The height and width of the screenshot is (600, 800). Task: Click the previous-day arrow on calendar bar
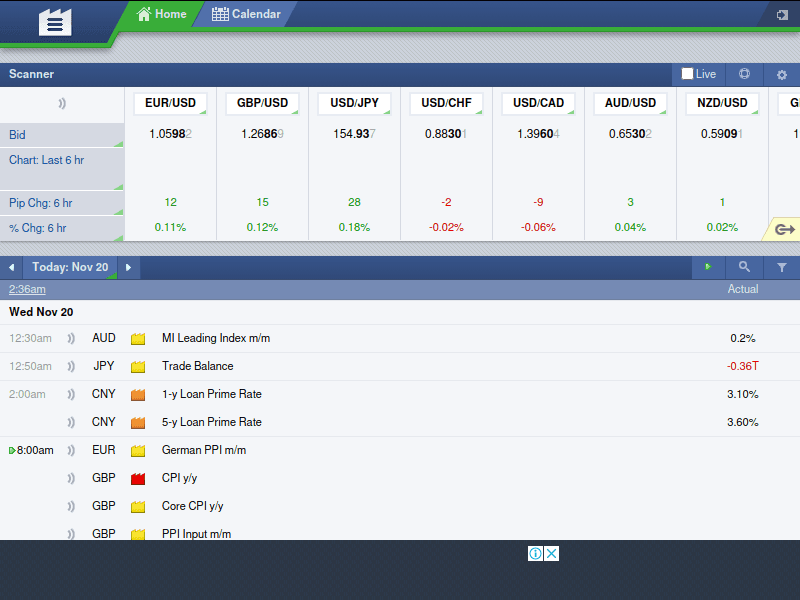(11, 267)
